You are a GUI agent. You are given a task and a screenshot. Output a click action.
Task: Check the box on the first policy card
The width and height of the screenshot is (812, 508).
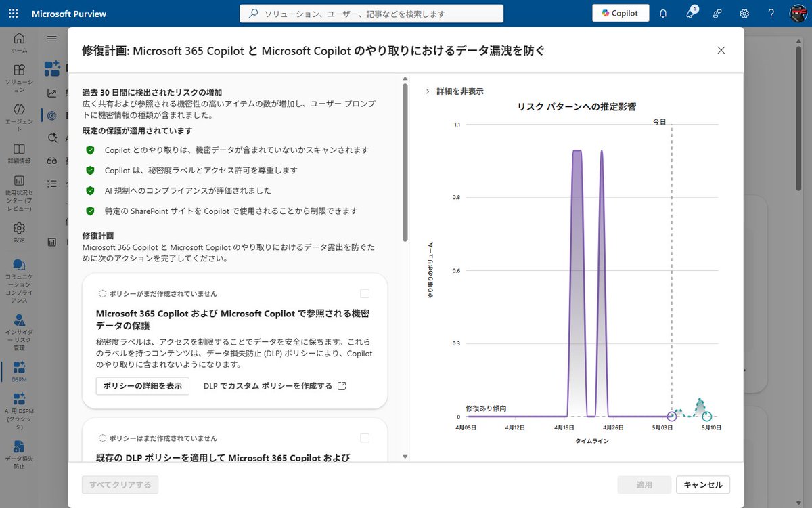[365, 293]
